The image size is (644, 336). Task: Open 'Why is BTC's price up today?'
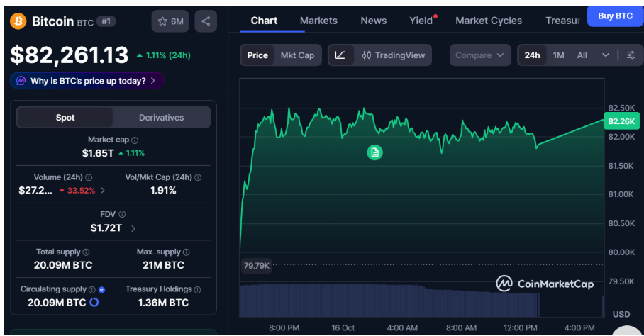coord(87,81)
